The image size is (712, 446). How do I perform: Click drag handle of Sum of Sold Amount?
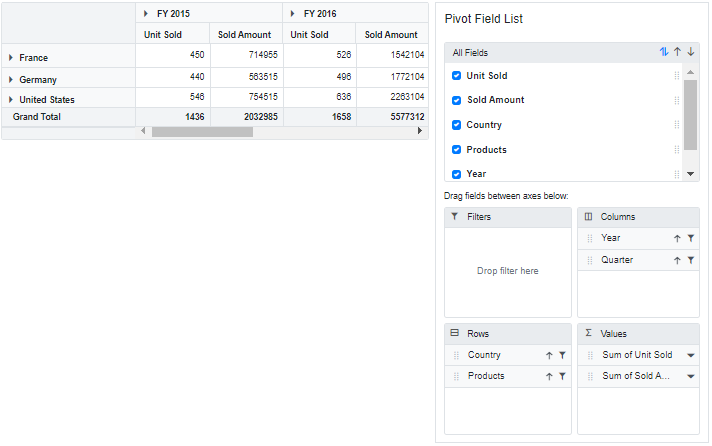click(x=590, y=377)
